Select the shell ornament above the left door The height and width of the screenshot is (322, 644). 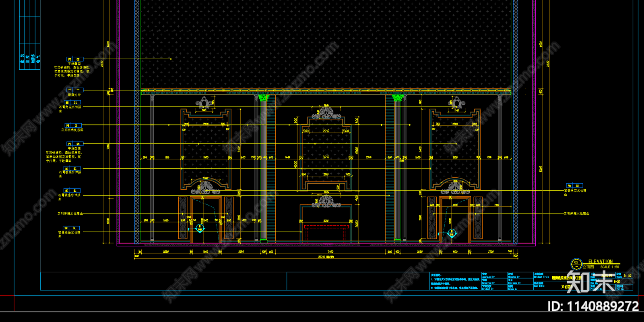[x=206, y=187]
